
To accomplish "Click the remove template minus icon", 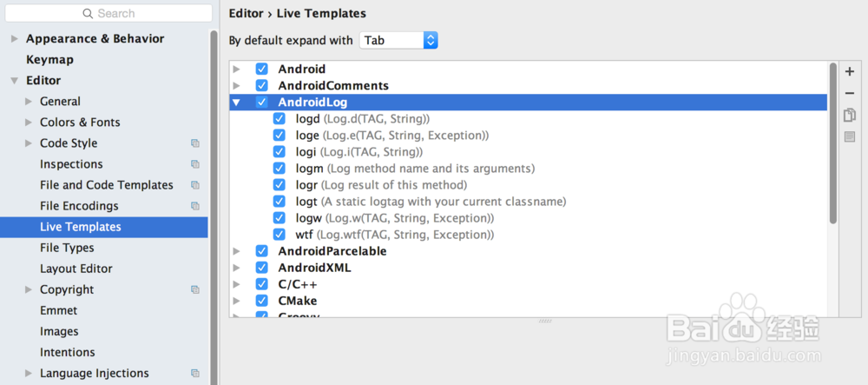I will (x=850, y=93).
